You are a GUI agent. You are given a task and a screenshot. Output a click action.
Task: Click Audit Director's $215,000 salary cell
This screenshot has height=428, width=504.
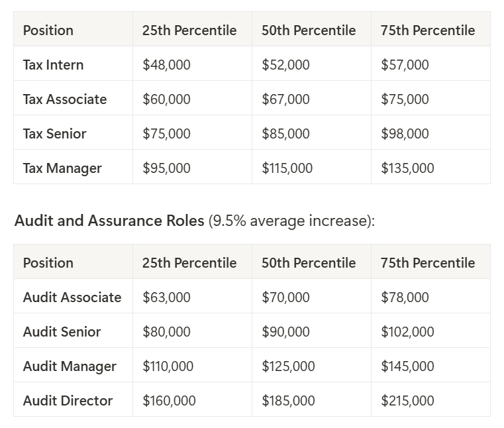(407, 401)
